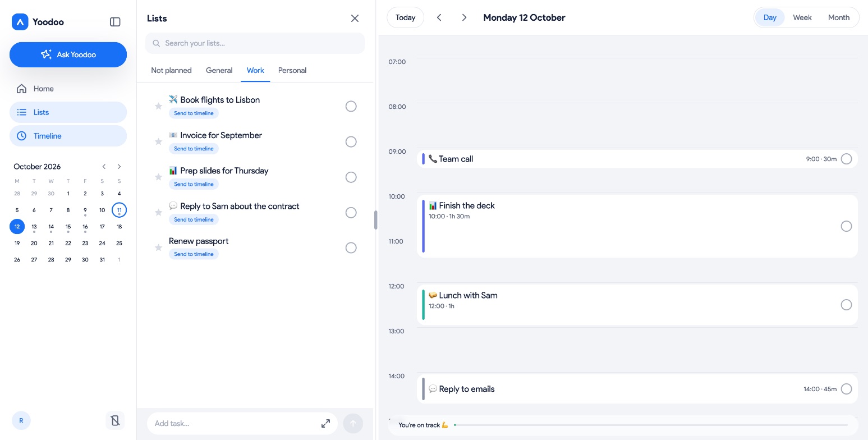Star the Prep slides for Thursday task
Screen dimensions: 868x440
click(x=158, y=177)
